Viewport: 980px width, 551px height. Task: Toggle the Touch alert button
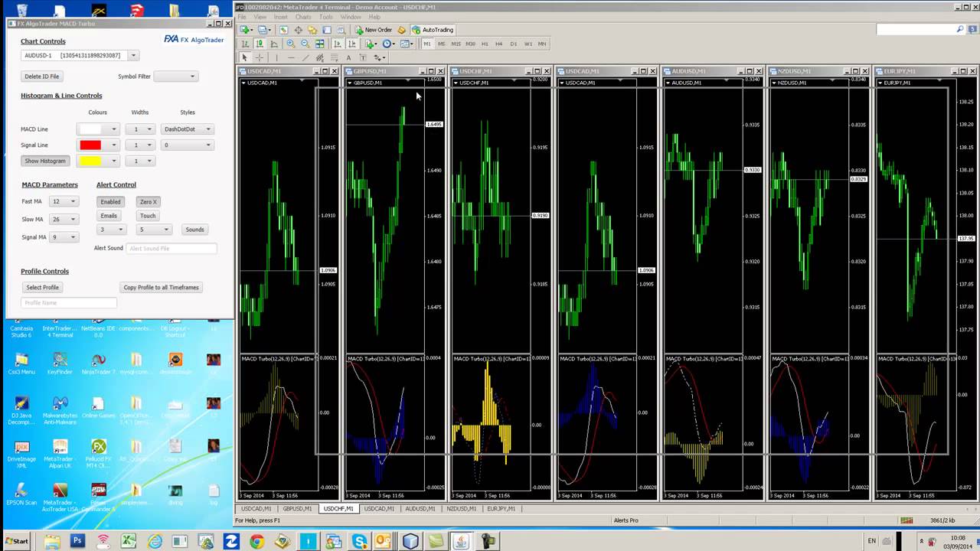point(148,216)
